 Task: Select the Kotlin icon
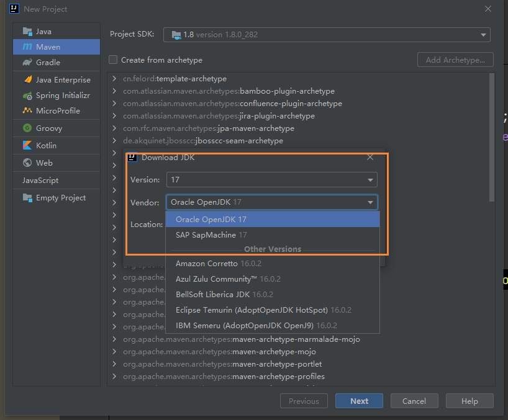(x=27, y=146)
